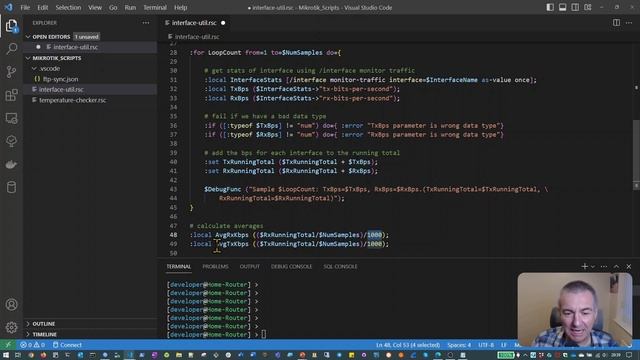Open the database view in activity bar
The height and width of the screenshot is (360, 640).
[11, 187]
